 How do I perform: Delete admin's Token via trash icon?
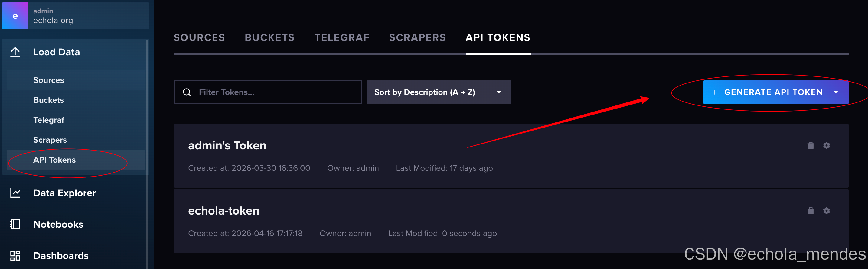click(x=811, y=145)
